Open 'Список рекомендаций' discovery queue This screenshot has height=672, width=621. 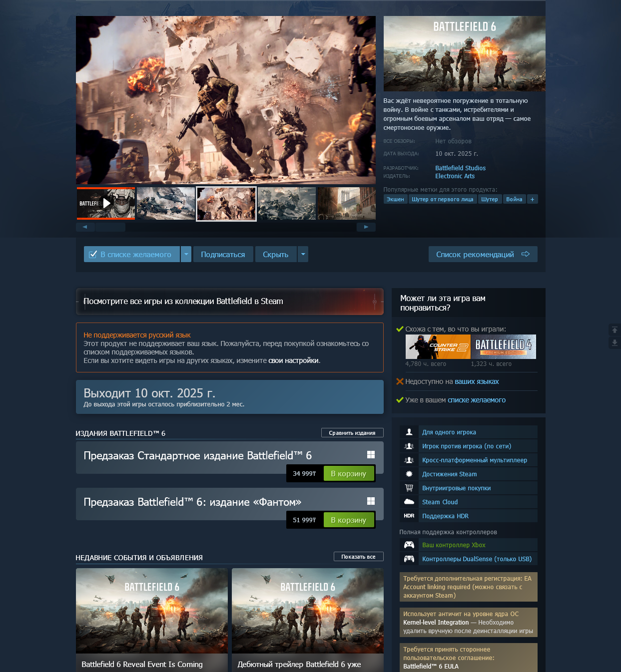point(483,254)
